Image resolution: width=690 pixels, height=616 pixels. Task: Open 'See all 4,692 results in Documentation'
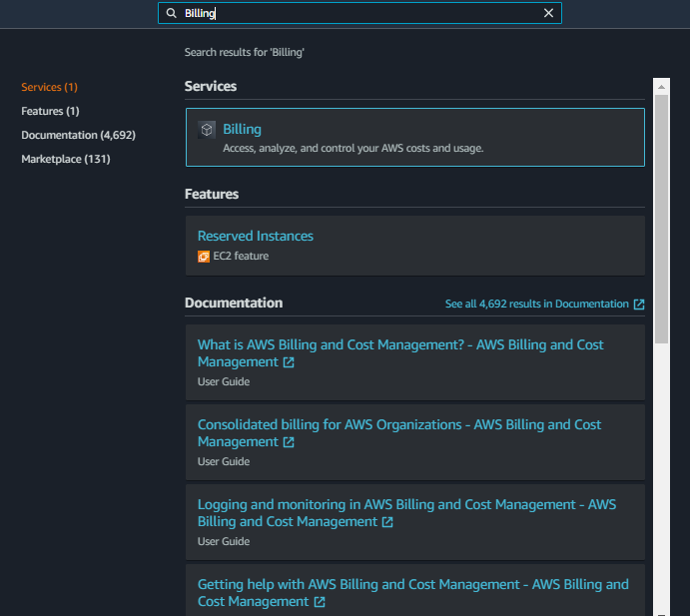coord(536,305)
